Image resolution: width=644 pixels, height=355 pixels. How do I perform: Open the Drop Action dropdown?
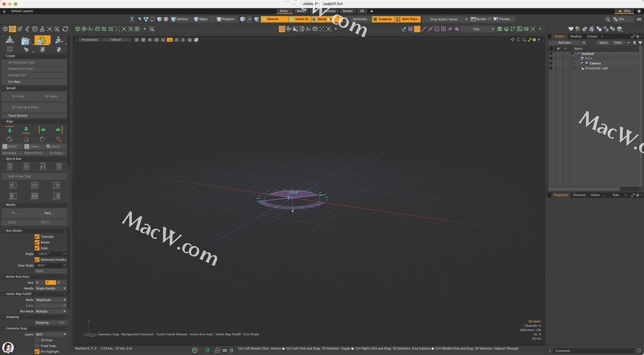pos(448,19)
